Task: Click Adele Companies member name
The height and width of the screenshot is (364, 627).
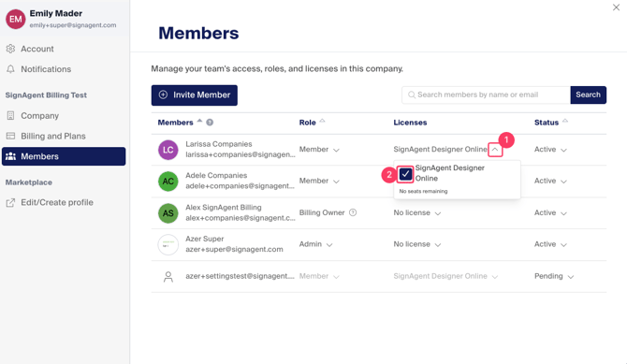Action: (x=216, y=176)
